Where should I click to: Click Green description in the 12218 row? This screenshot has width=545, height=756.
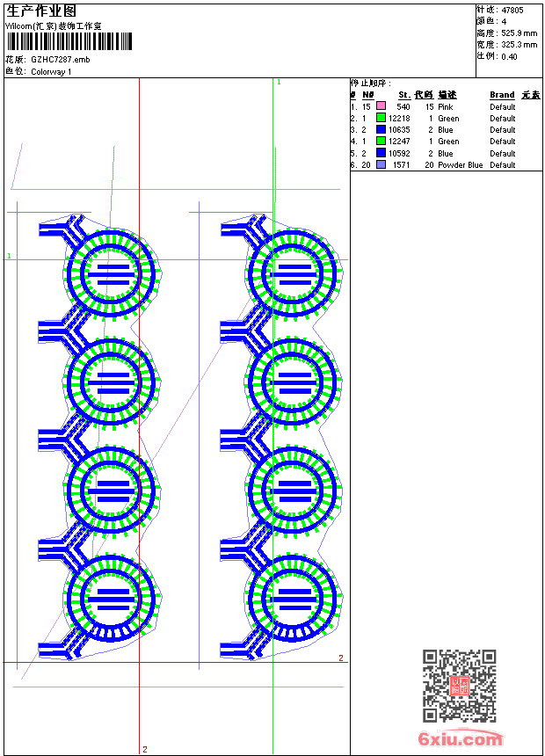tap(448, 118)
